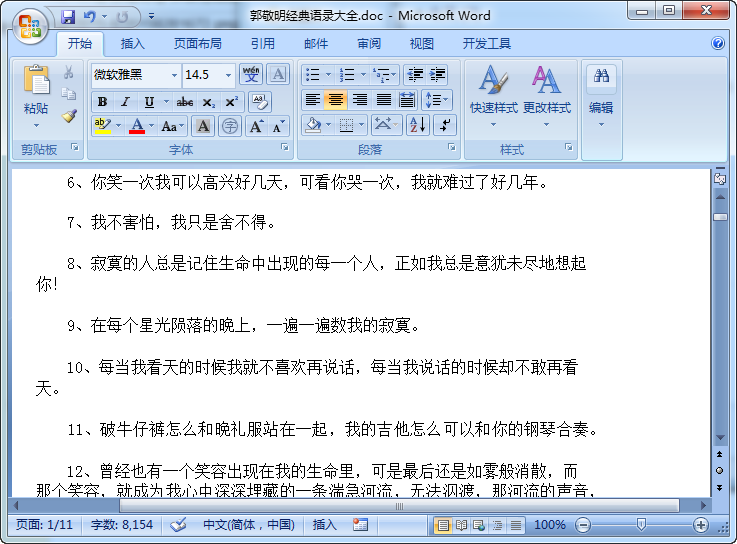737x544 pixels.
Task: Switch to the 邮件 tab
Action: (316, 44)
